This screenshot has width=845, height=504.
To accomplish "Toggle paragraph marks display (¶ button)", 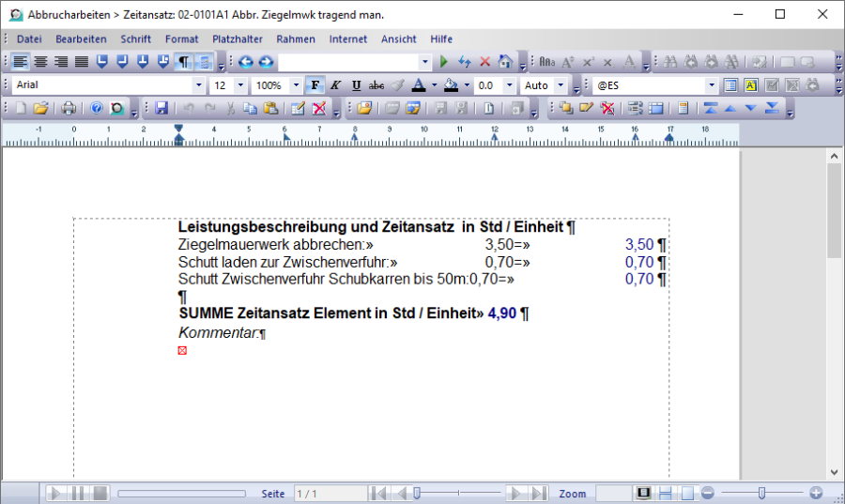I will click(184, 62).
